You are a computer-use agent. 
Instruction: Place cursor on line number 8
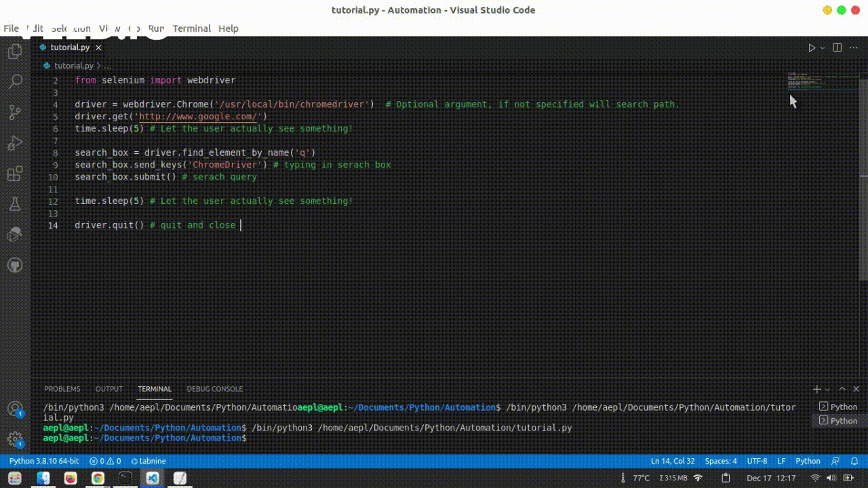(55, 152)
